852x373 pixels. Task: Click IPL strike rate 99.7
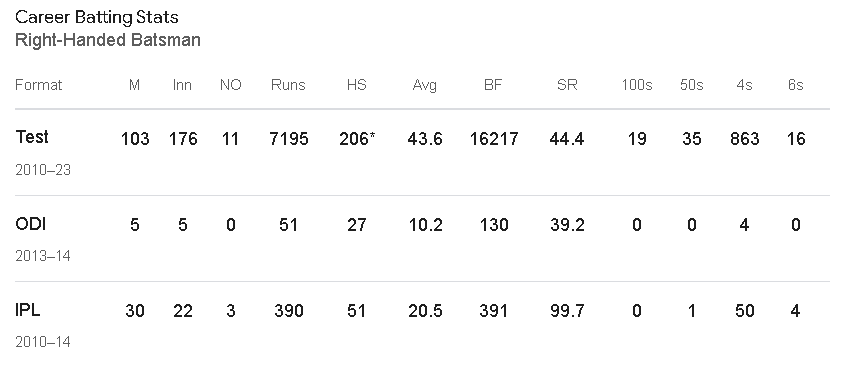coord(567,310)
